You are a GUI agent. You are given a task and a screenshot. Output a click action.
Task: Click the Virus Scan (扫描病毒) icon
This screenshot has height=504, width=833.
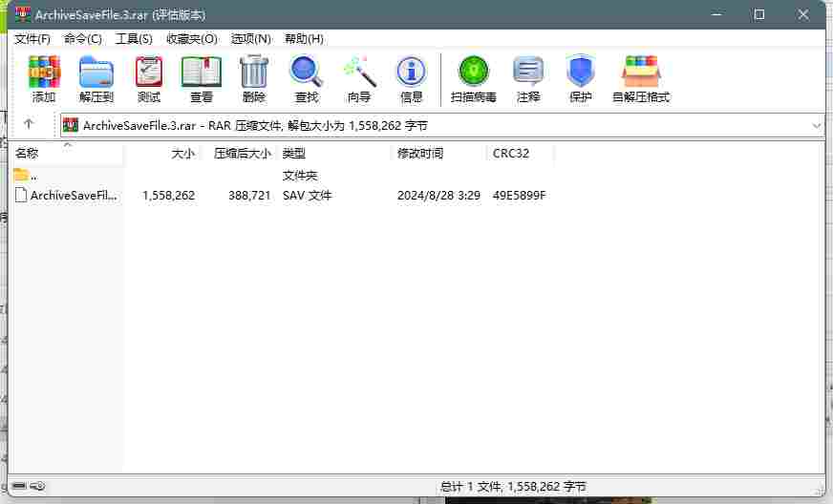pos(474,79)
